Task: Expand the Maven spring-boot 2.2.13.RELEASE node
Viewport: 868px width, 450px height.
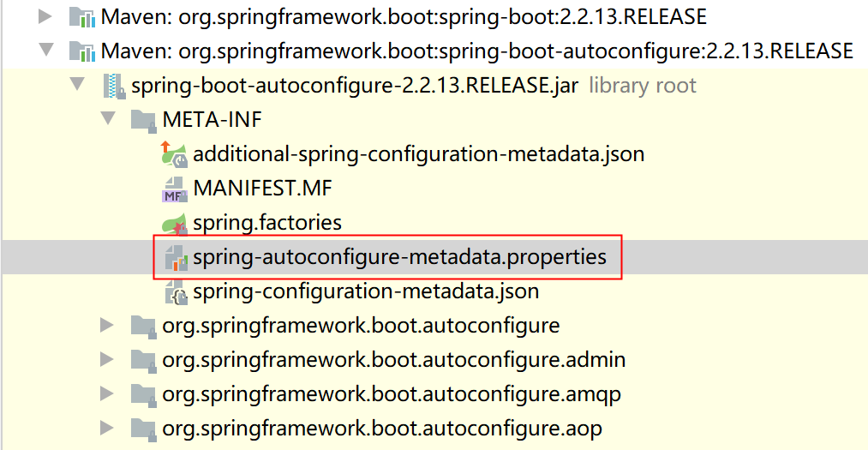Action: (45, 16)
